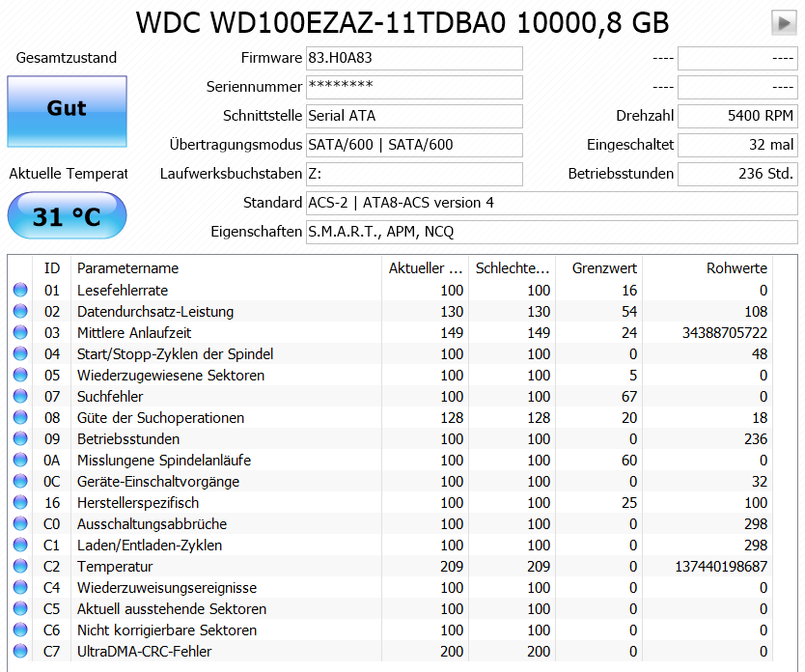The width and height of the screenshot is (805, 672).
Task: Click the Parametername column header
Action: pyautogui.click(x=226, y=268)
